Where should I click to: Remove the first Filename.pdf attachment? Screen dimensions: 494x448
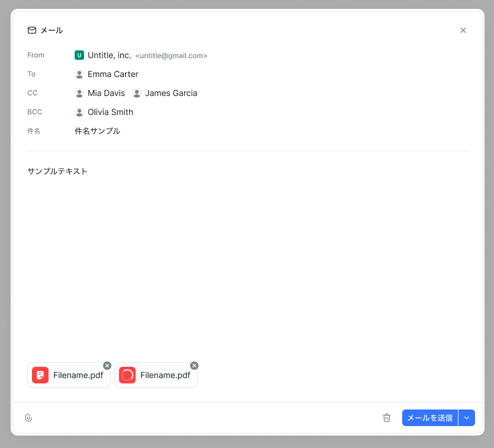pyautogui.click(x=107, y=366)
